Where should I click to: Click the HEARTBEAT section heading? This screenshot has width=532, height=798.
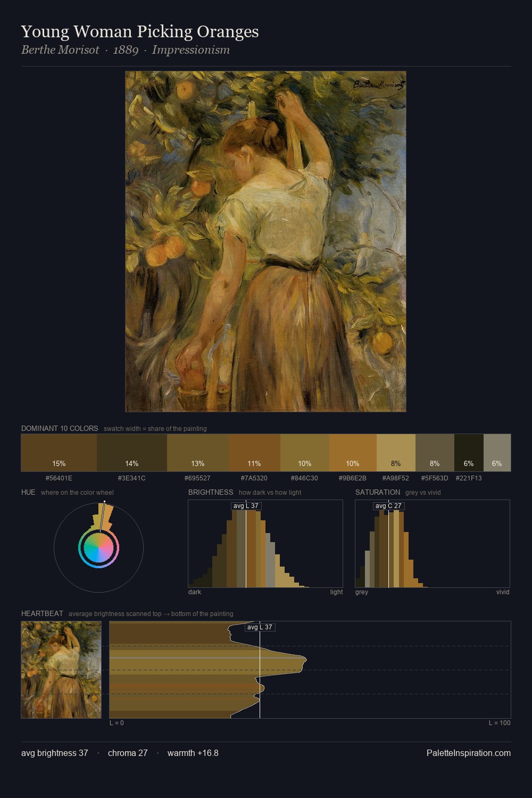click(42, 613)
